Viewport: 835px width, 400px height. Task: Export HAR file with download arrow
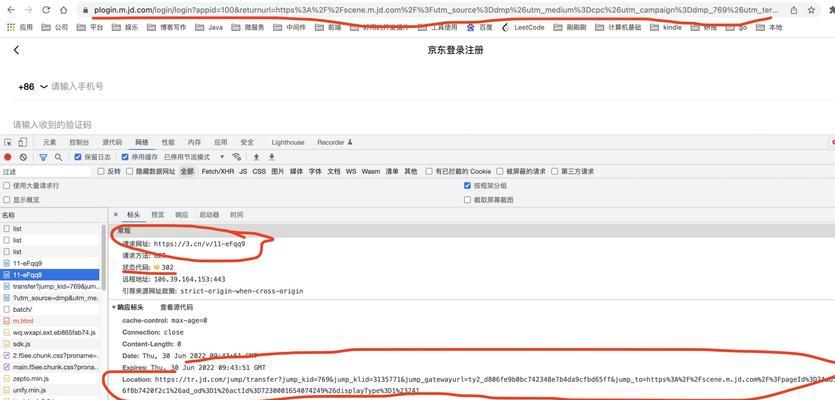pyautogui.click(x=272, y=157)
